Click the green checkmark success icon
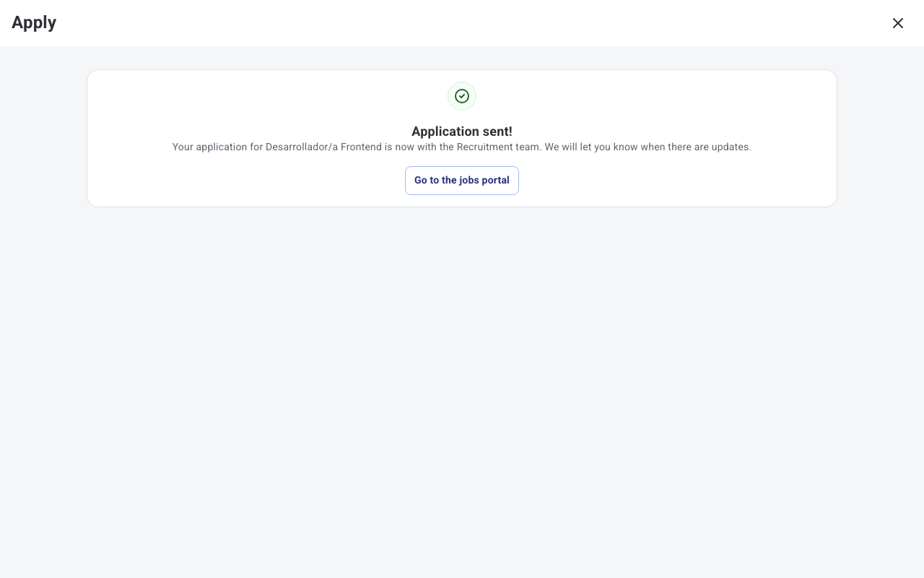The image size is (924, 578). [x=462, y=96]
